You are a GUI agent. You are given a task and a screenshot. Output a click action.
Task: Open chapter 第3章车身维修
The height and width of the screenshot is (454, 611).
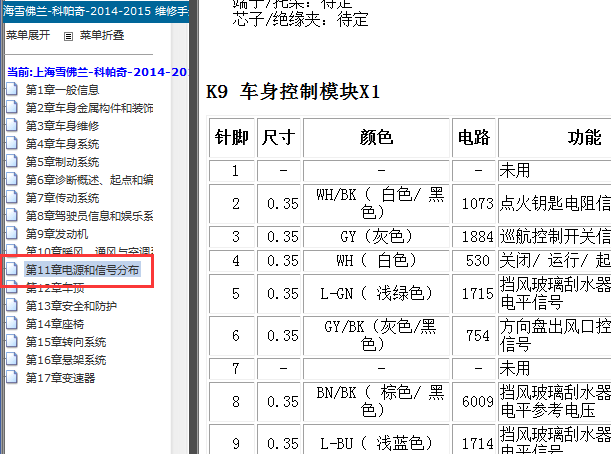(x=62, y=126)
